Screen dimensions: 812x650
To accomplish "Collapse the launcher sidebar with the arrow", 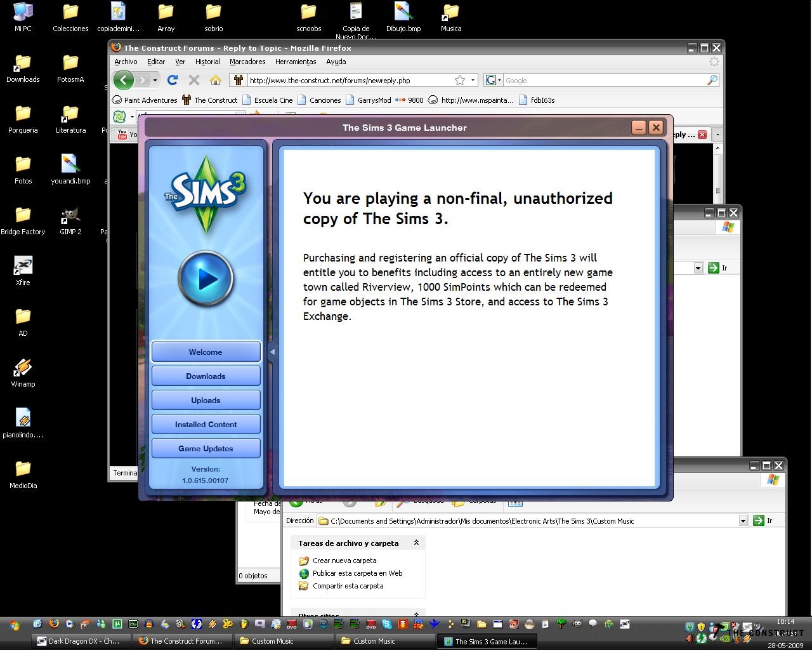I will (x=272, y=352).
